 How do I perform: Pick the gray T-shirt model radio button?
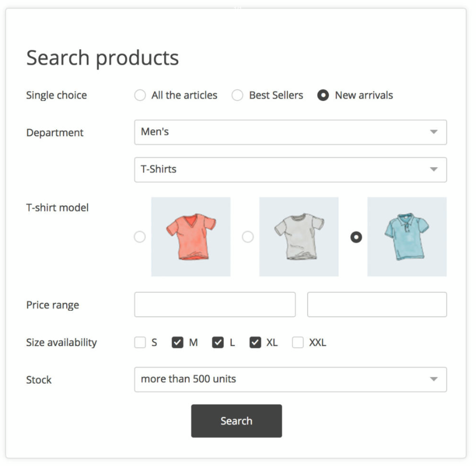(x=248, y=237)
